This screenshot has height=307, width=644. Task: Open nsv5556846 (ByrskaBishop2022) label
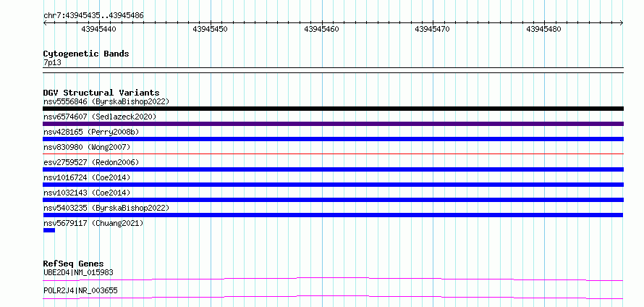pyautogui.click(x=106, y=101)
